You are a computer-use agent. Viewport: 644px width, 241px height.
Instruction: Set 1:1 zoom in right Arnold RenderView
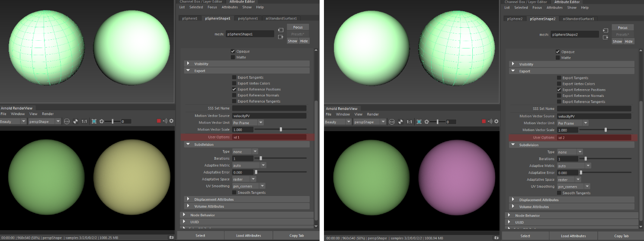click(x=409, y=122)
